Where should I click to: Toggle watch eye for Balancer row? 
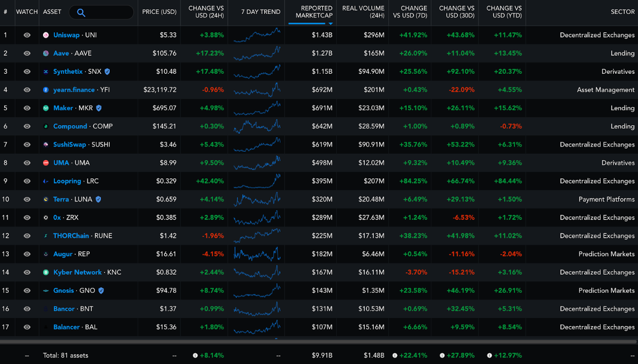tap(27, 327)
